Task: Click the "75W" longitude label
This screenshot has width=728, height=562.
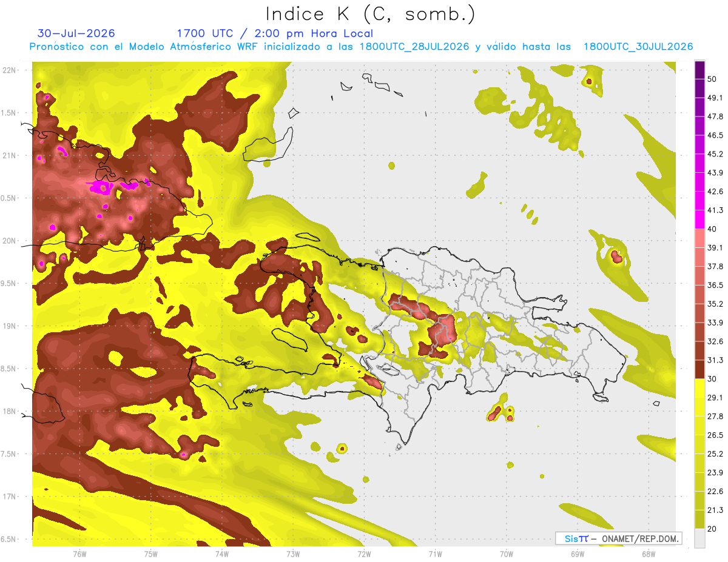Action: tap(150, 554)
